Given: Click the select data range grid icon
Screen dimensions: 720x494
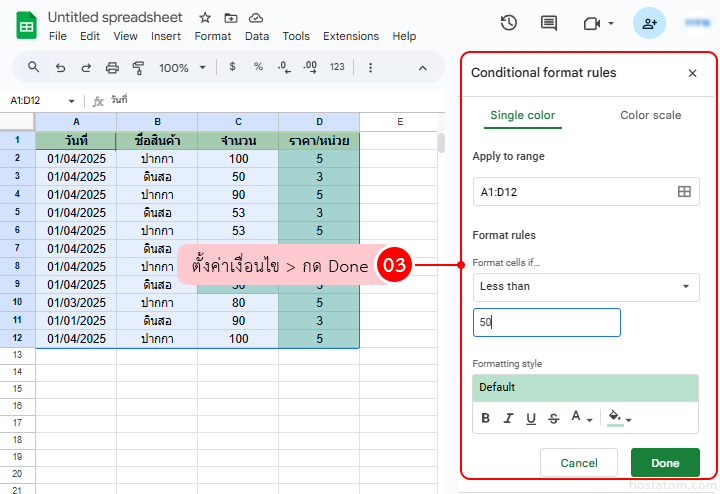Looking at the screenshot, I should pos(684,191).
